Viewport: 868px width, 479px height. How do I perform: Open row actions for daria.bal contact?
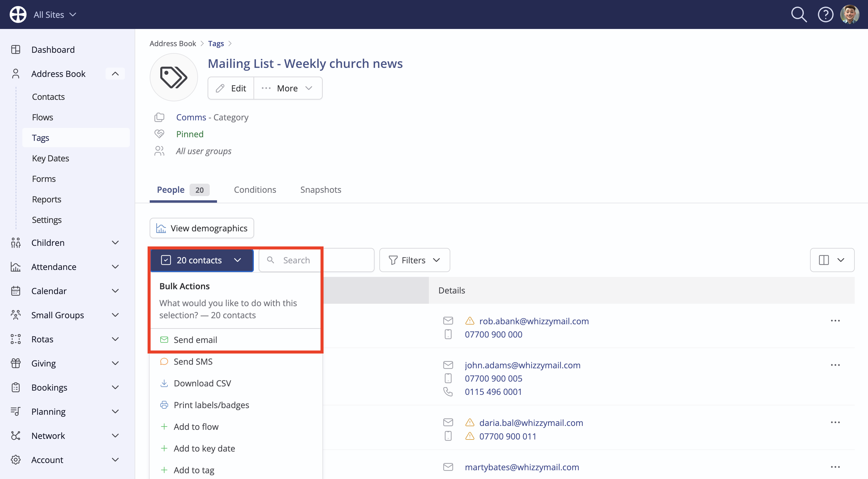coord(835,422)
